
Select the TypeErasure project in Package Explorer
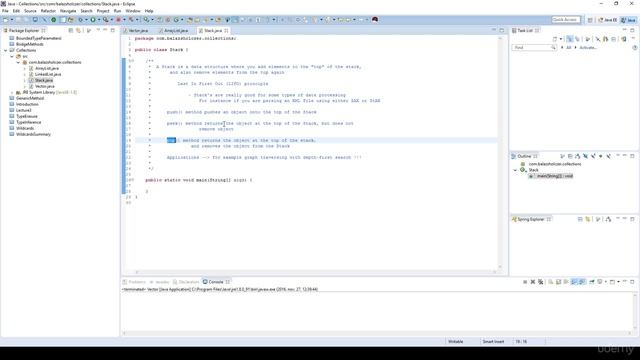tap(27, 116)
